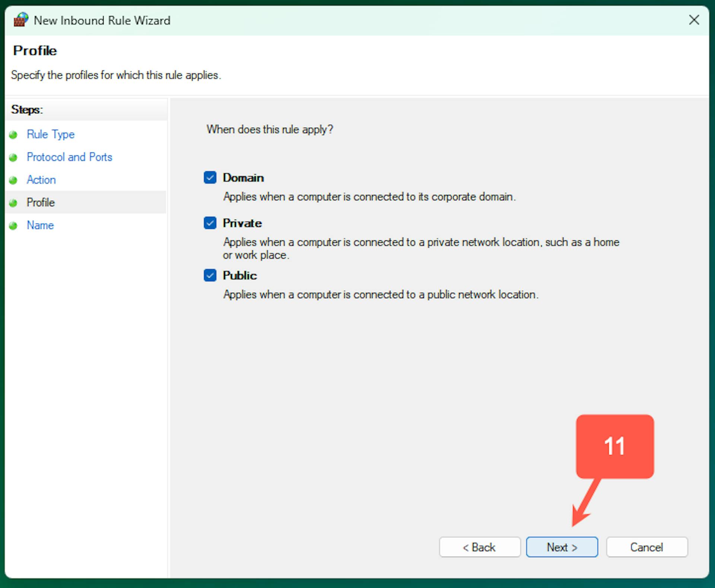Go to the Rule Type step

coord(51,134)
